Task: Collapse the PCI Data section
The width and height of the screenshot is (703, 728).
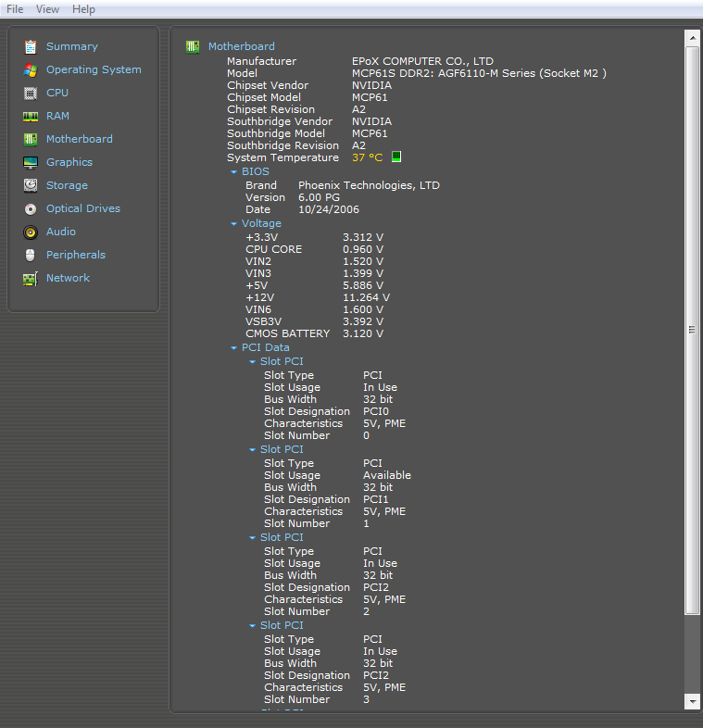Action: (x=234, y=347)
